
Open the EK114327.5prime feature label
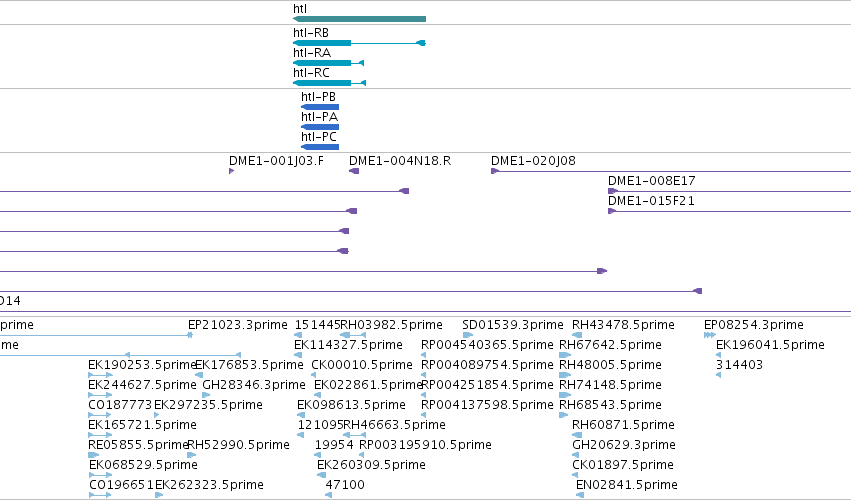coord(348,345)
